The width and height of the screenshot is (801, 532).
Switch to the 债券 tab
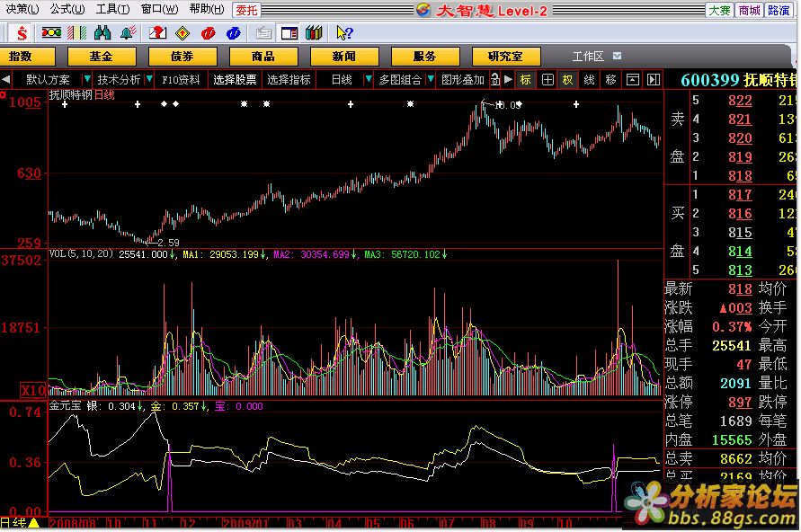pyautogui.click(x=182, y=56)
